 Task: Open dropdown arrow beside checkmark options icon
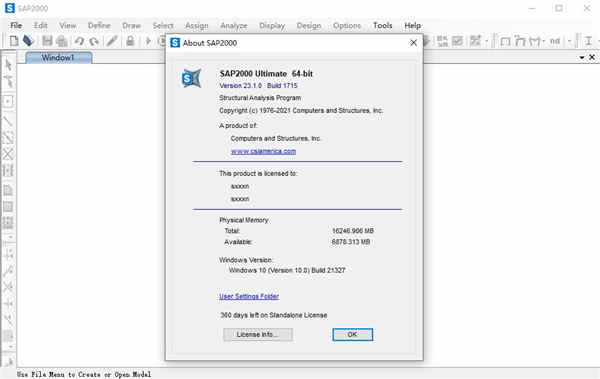click(486, 41)
